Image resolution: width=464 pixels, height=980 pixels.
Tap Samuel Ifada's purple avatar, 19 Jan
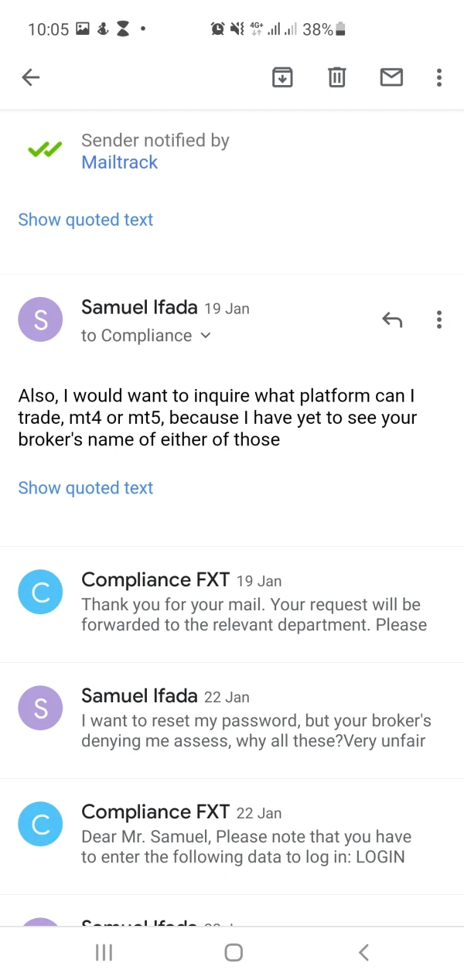click(x=40, y=319)
